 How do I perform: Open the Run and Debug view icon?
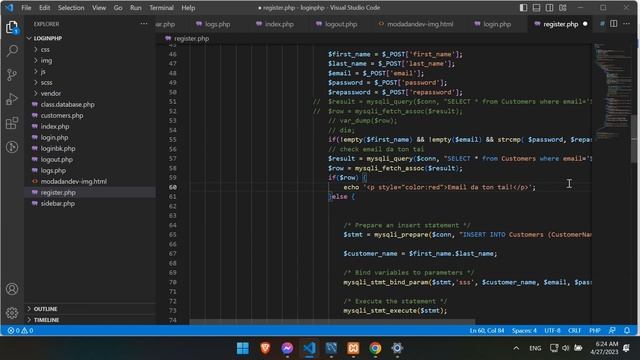[x=12, y=99]
